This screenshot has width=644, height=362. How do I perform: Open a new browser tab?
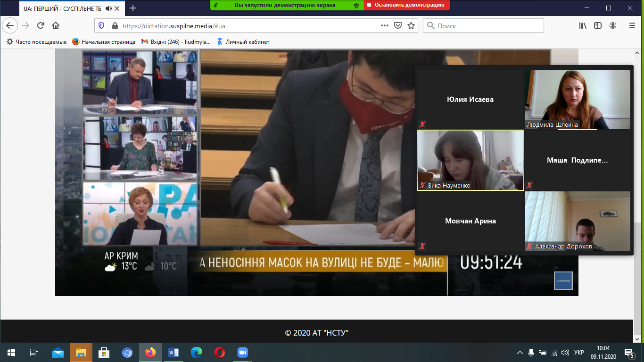(x=133, y=8)
